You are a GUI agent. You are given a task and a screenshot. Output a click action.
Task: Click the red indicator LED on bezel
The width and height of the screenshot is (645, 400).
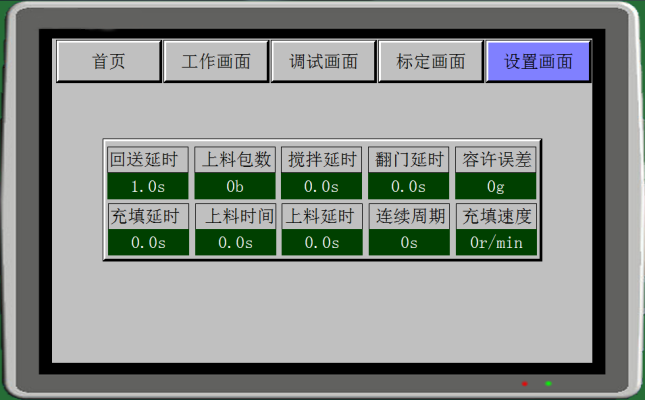click(x=524, y=383)
